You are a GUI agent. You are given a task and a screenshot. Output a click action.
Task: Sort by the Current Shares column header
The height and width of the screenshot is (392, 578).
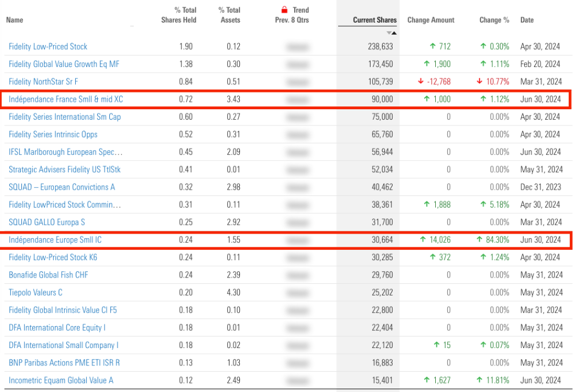[x=375, y=20]
